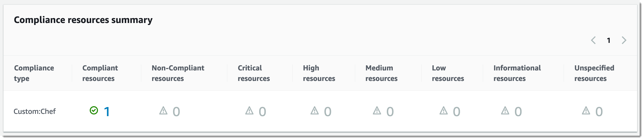Click Unspecified resources warning triangle icon

(x=586, y=110)
